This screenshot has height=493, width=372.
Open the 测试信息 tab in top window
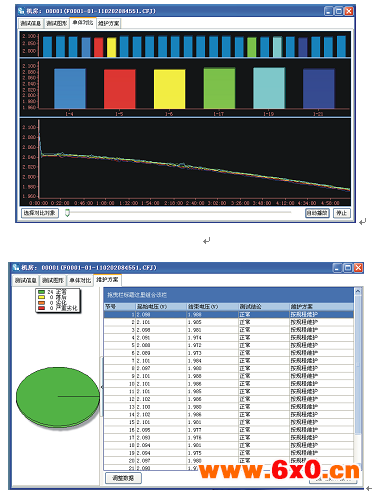[x=31, y=23]
